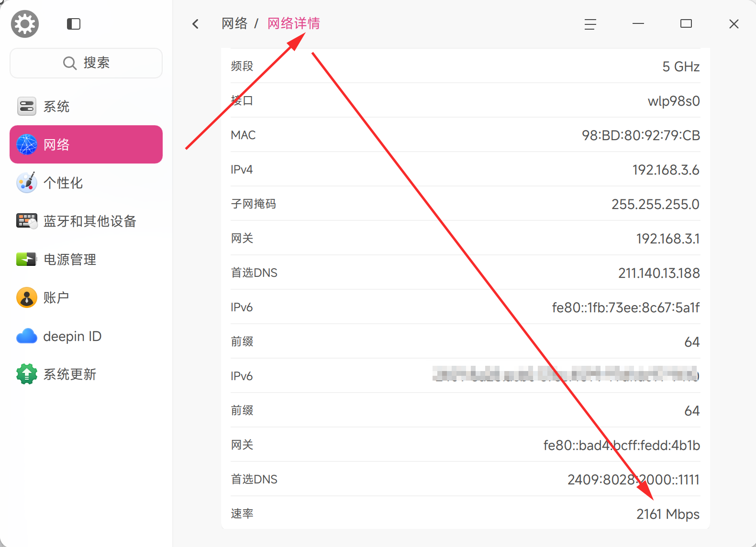Select the Network globe icon
Viewport: 756px width, 547px height.
[x=27, y=144]
